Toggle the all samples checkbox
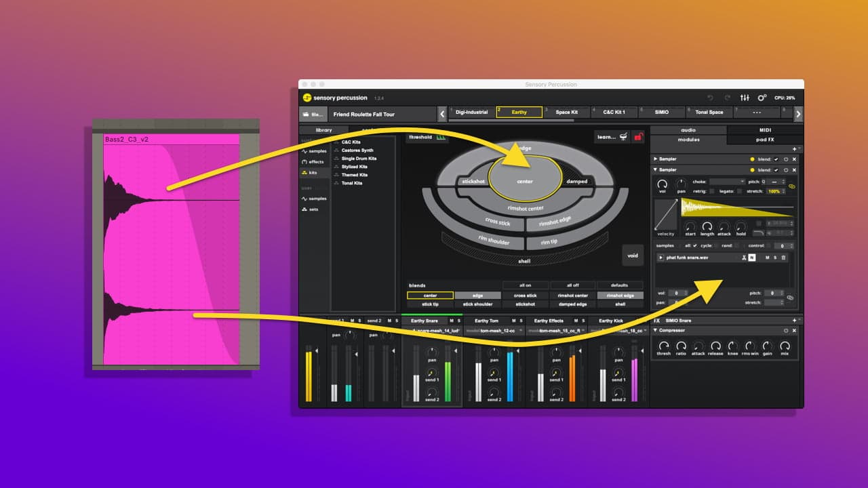The image size is (868, 488). tap(695, 245)
